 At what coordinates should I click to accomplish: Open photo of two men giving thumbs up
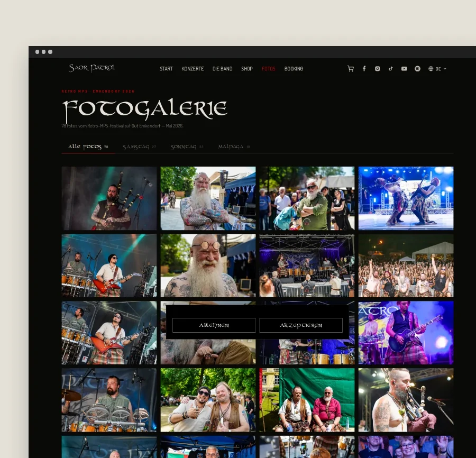pos(208,400)
